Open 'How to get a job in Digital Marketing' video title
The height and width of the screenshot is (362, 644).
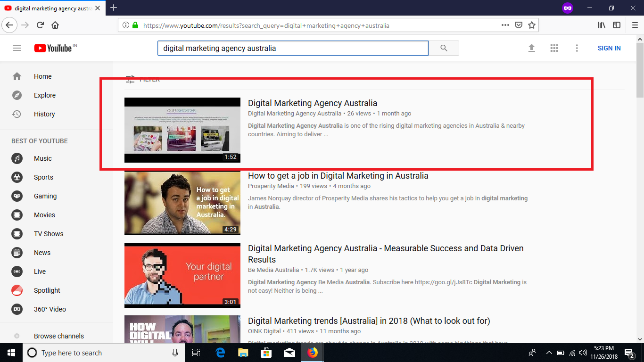pyautogui.click(x=338, y=176)
